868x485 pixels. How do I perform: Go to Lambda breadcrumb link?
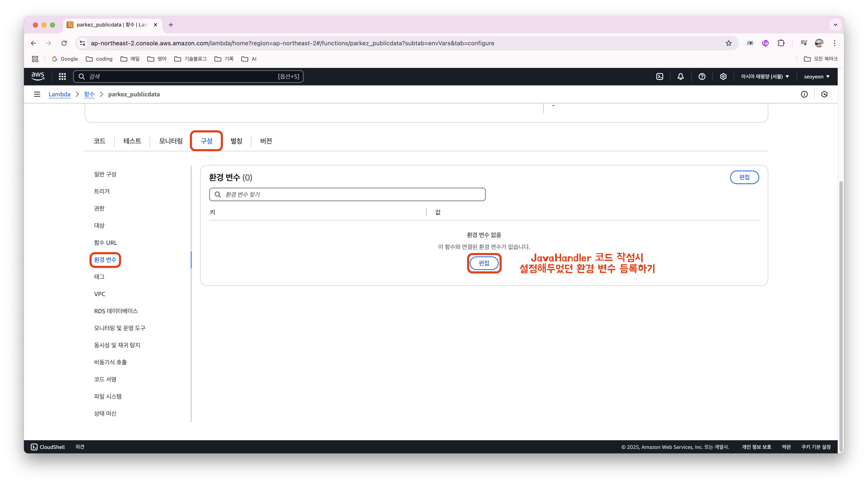pyautogui.click(x=59, y=94)
